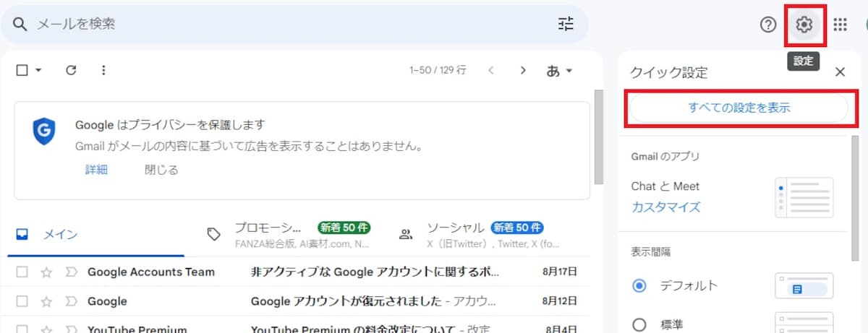The image size is (868, 333).
Task: Open the search options filter icon
Action: click(x=566, y=24)
